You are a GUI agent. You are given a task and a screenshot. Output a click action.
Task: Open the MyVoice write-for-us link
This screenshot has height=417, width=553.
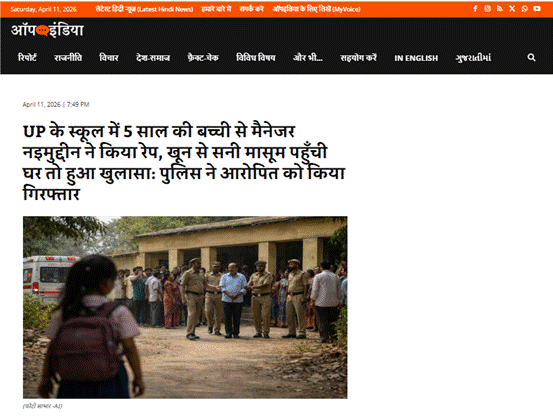[x=316, y=9]
